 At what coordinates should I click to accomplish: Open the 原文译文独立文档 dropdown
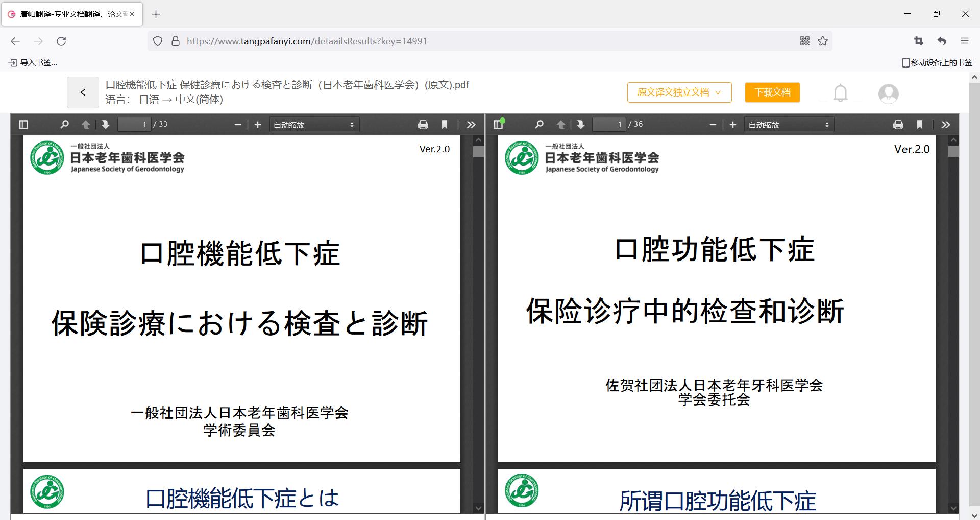(x=679, y=92)
